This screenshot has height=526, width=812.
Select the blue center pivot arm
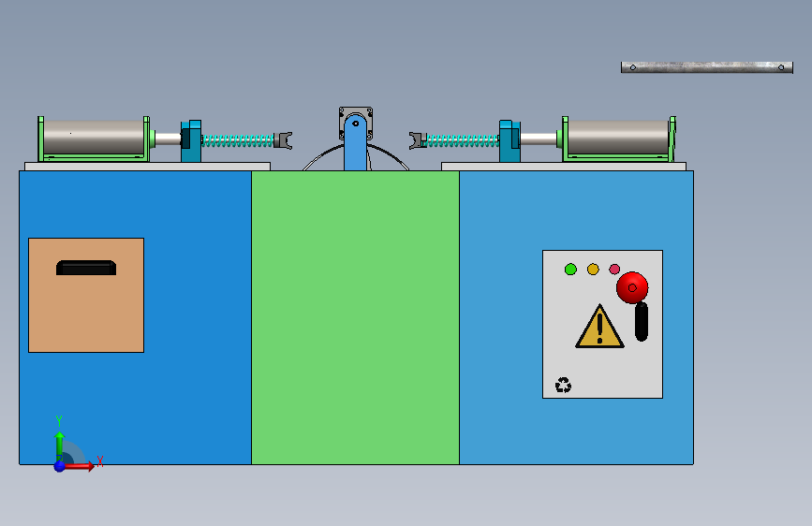355,143
